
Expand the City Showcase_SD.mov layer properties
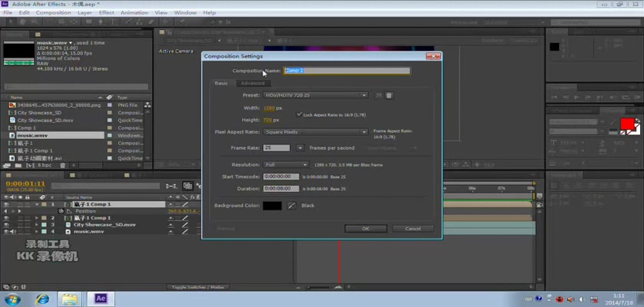point(37,225)
